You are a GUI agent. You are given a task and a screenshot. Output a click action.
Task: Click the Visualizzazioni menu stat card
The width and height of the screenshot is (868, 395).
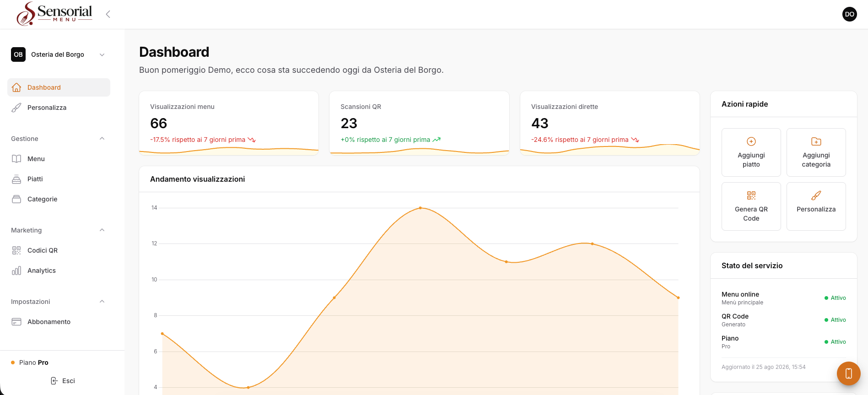[229, 123]
